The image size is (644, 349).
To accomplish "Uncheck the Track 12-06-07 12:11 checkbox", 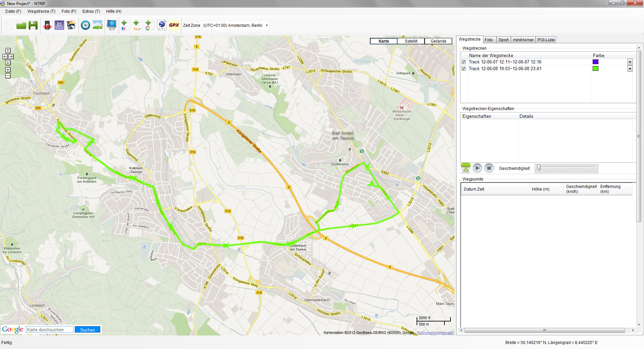I will (464, 62).
